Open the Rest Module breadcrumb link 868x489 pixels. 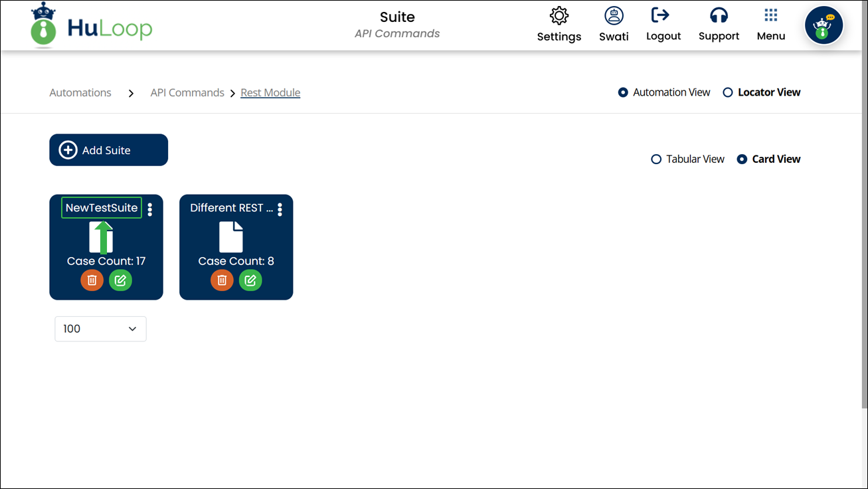click(x=270, y=92)
